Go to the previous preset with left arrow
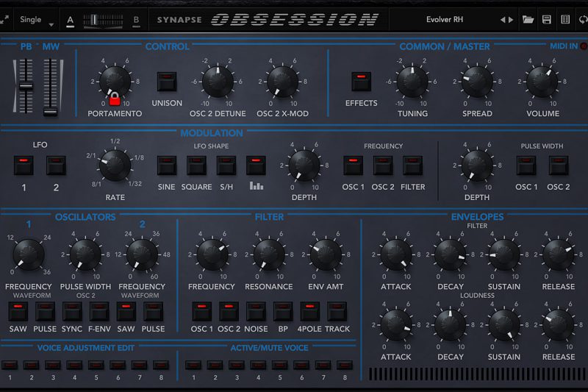The height and width of the screenshot is (392, 588). coord(503,19)
